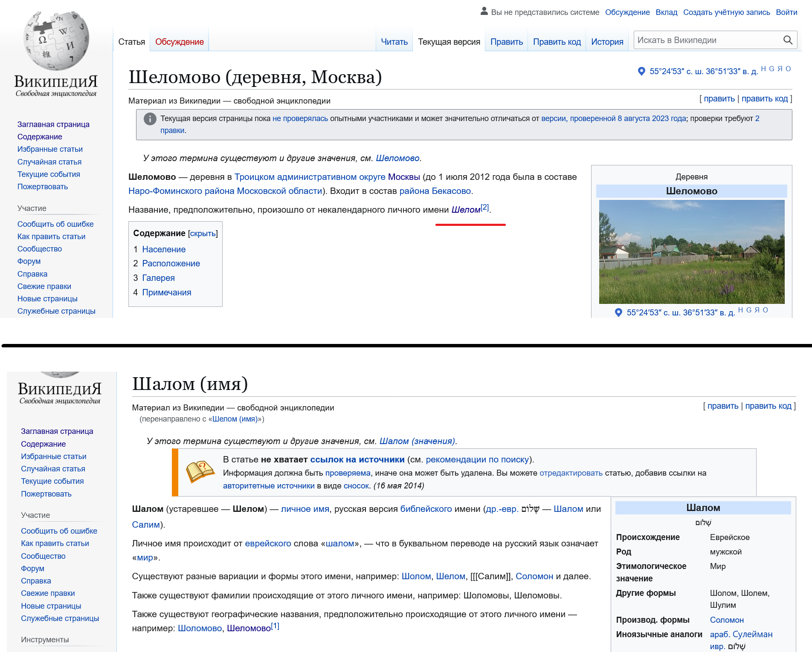Click the search magnifier icon

[x=788, y=40]
